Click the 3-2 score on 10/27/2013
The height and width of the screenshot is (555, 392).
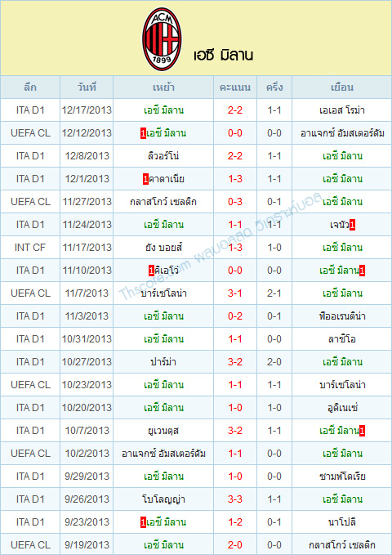coord(235,362)
